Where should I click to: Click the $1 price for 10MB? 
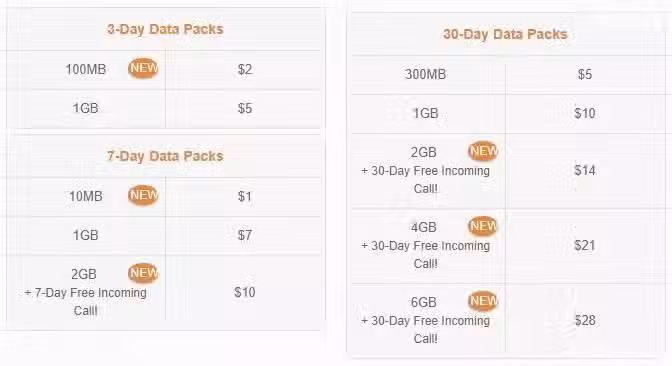245,197
